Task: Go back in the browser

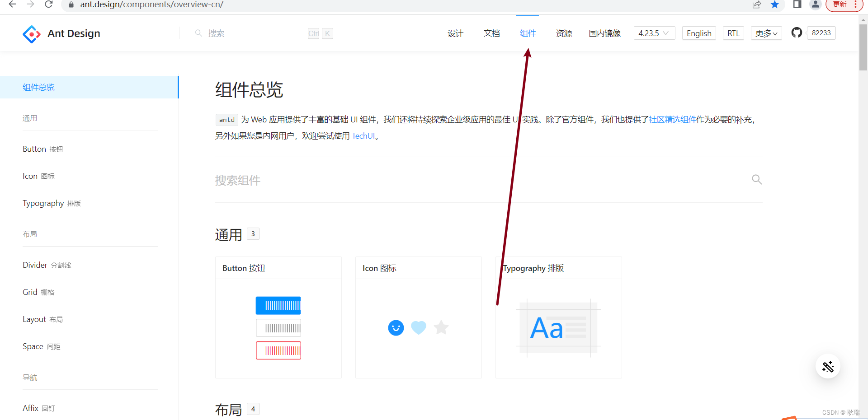Action: (x=12, y=5)
